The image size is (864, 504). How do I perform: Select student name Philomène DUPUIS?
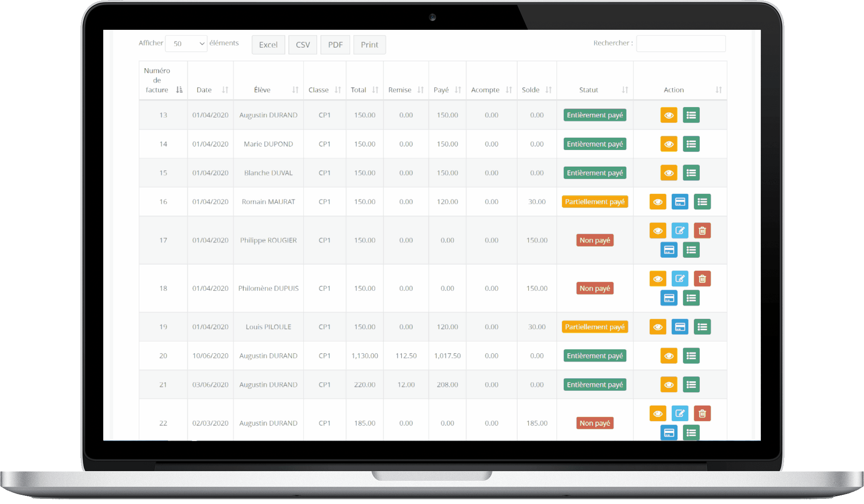268,288
